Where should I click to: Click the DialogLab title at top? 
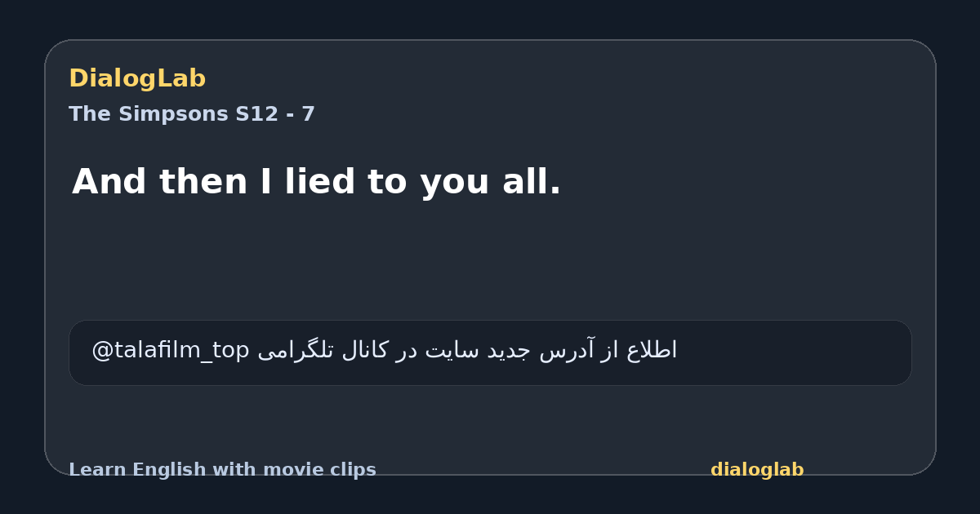click(137, 78)
